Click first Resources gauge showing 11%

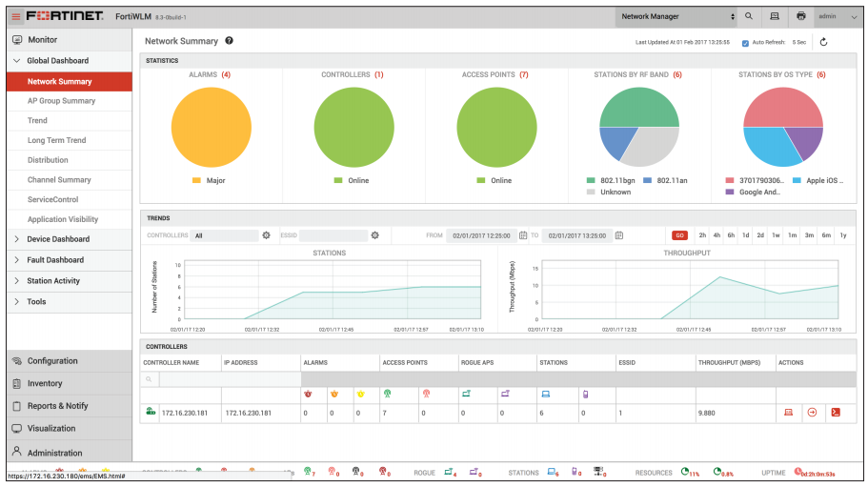685,472
